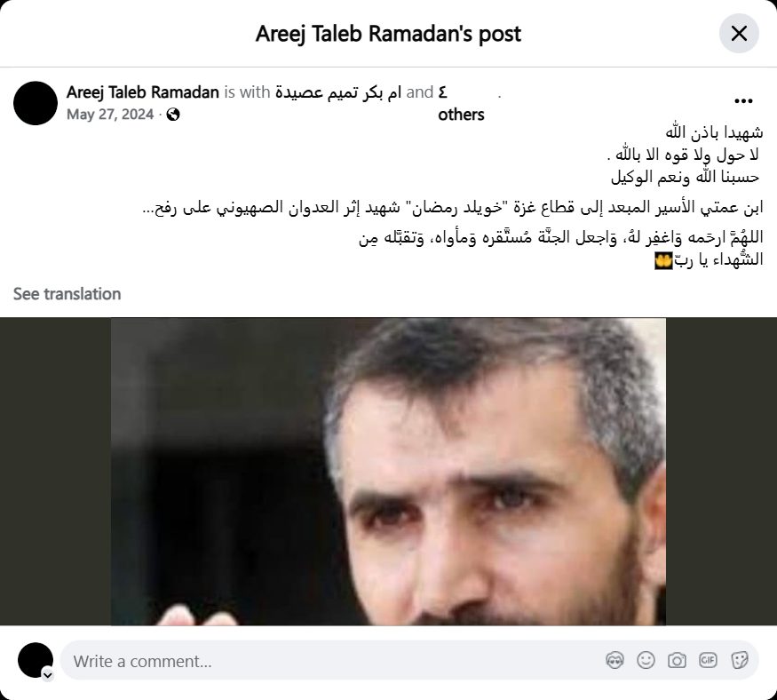
Task: Open the avatar sticker comment option
Action: (614, 660)
